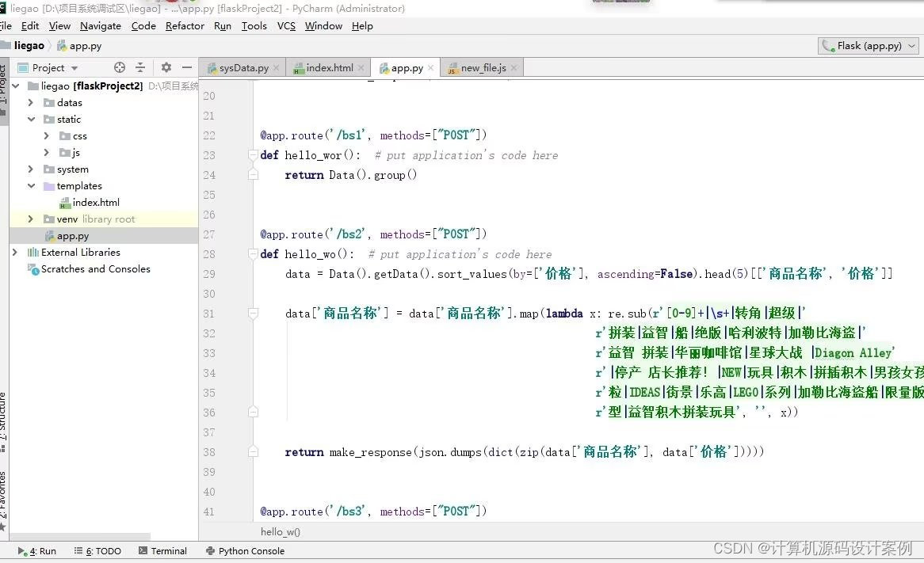Viewport: 924px width, 563px height.
Task: Expand the system folder
Action: tap(31, 169)
